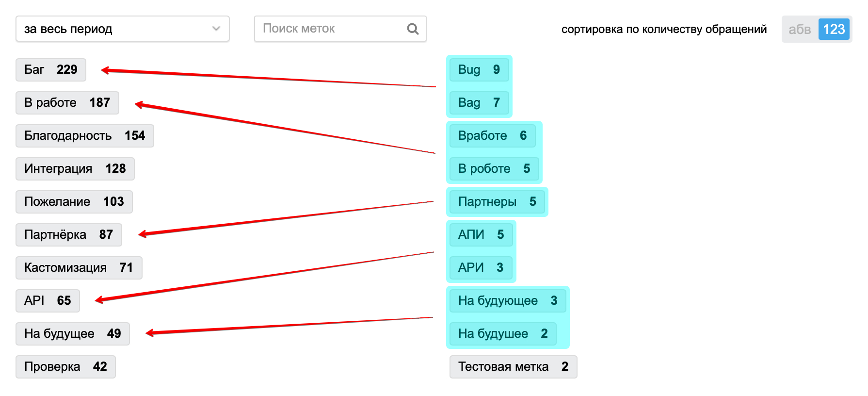
Task: Click the "На будующее" misspelled tag
Action: point(508,301)
